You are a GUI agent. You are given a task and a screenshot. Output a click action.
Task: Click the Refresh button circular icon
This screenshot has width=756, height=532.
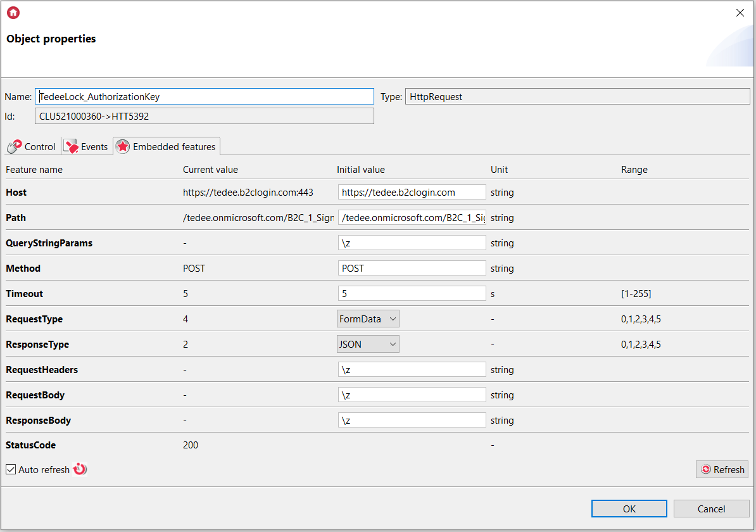[x=706, y=469]
